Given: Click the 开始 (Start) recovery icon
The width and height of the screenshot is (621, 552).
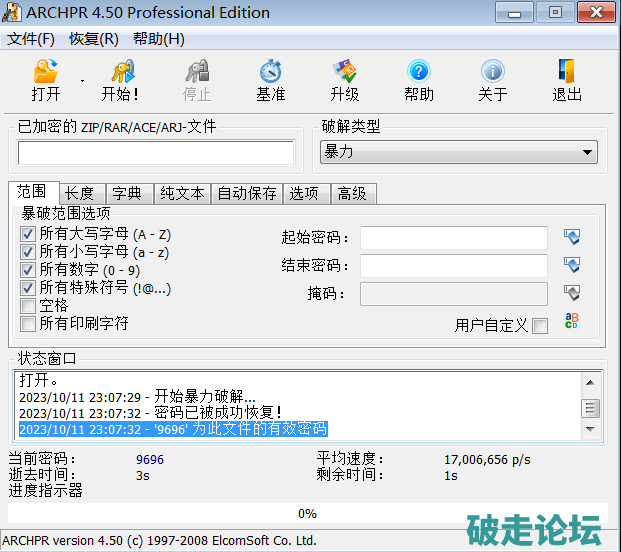Looking at the screenshot, I should (121, 73).
